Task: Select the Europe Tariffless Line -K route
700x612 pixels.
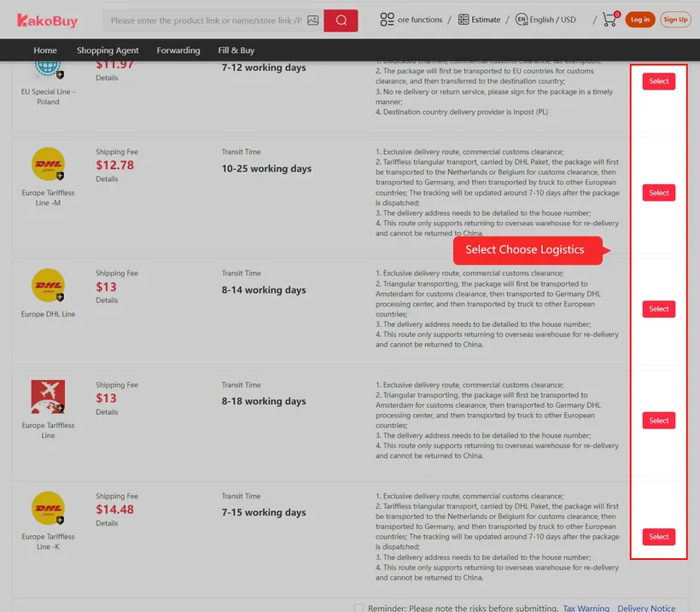Action: [x=658, y=537]
